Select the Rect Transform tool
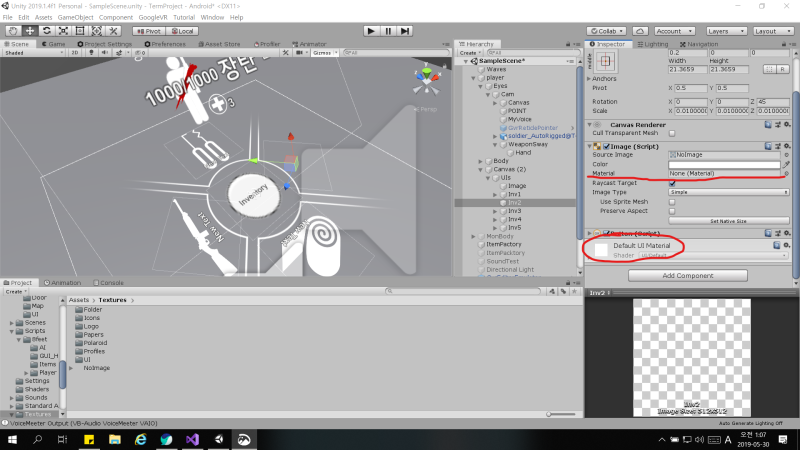Viewport: 800px width, 450px height. (x=80, y=31)
